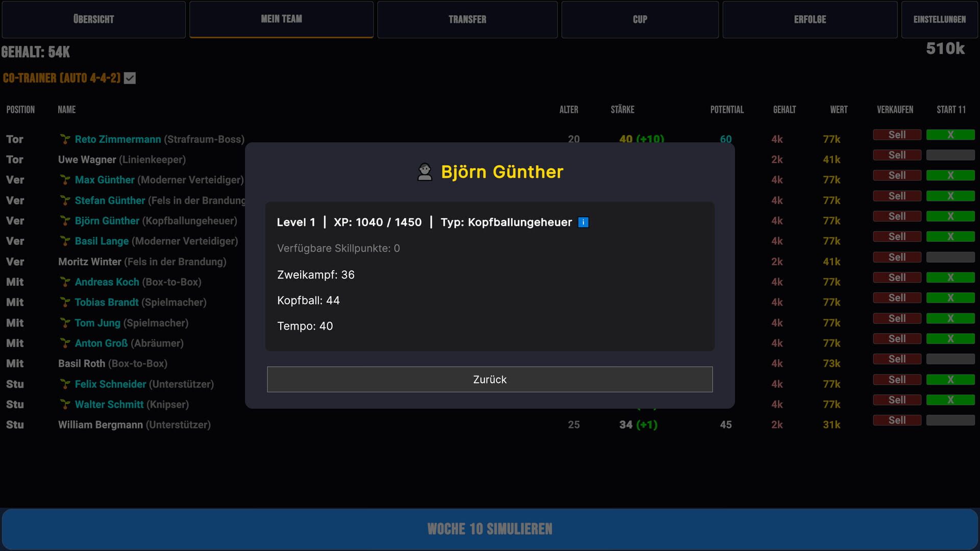The height and width of the screenshot is (551, 980).
Task: Select the seedling icon beside Walter Schmitt
Action: pyautogui.click(x=65, y=404)
